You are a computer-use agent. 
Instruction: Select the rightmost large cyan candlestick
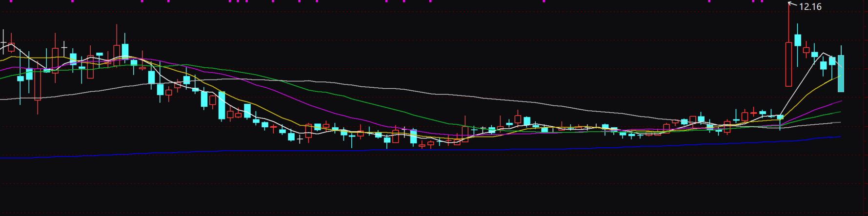(841, 74)
